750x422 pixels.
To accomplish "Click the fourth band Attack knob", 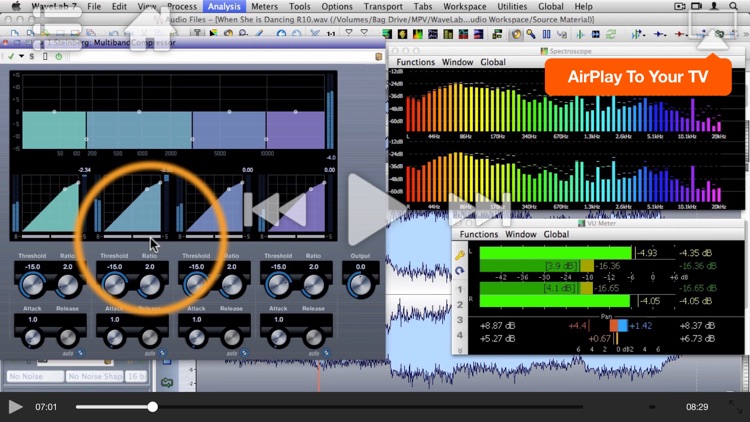I will (x=278, y=338).
